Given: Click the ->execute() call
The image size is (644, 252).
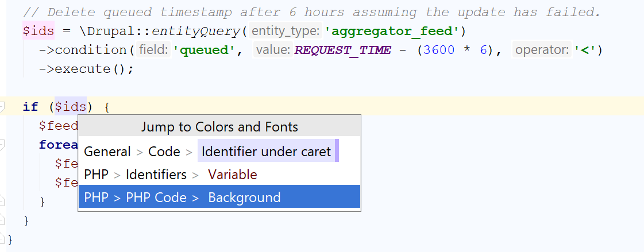Looking at the screenshot, I should click(x=86, y=69).
